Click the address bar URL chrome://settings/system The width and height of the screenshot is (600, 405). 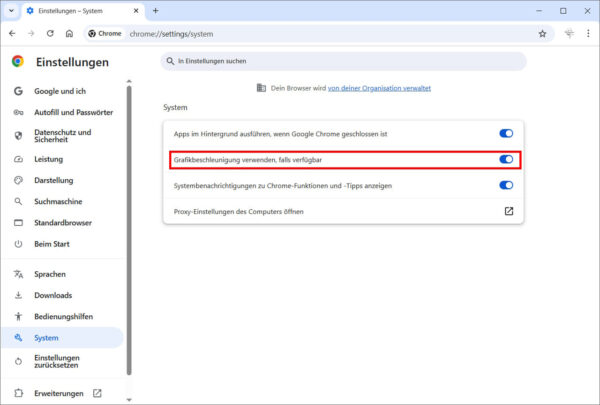click(171, 34)
